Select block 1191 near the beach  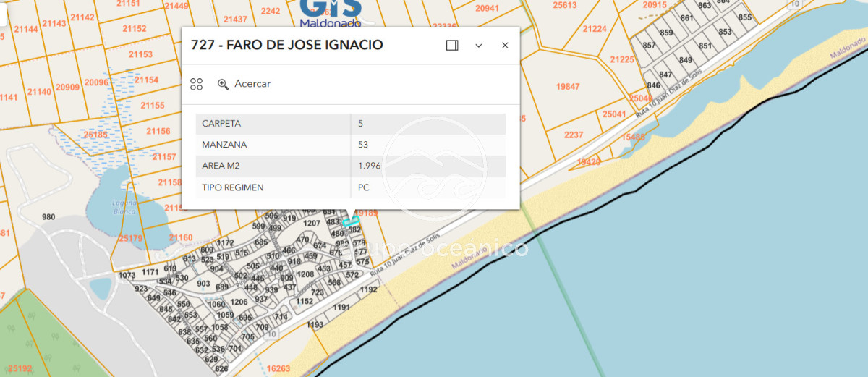coord(341,308)
